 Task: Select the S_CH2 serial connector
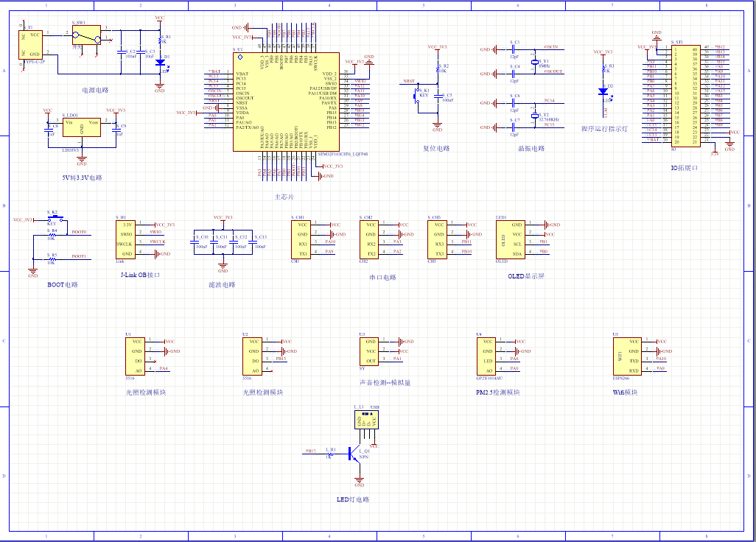(x=369, y=239)
